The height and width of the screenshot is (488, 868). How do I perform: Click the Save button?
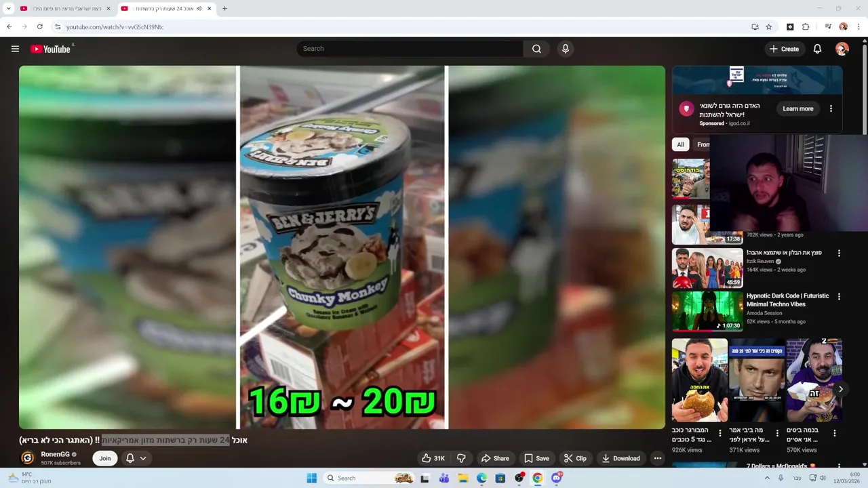(x=536, y=458)
